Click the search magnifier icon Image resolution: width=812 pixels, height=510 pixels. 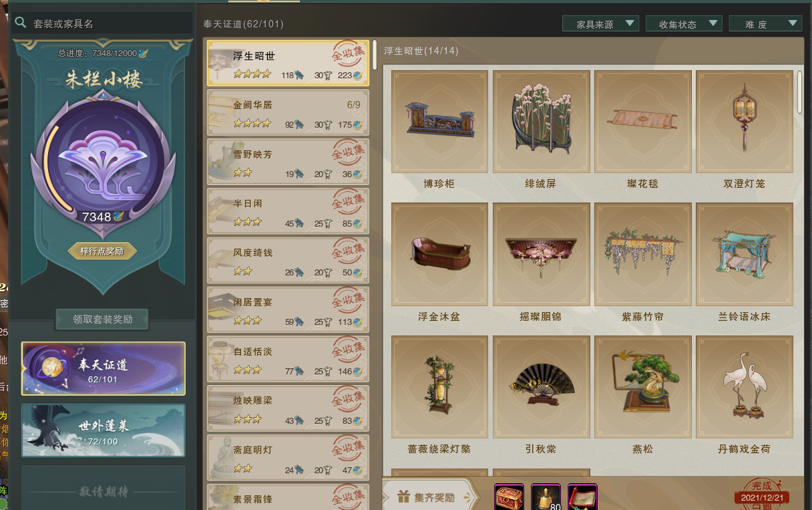(21, 23)
